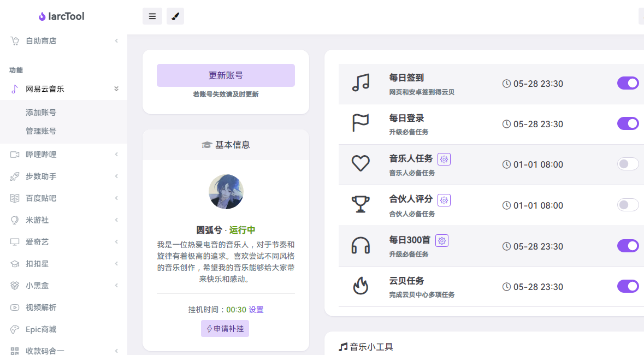The image size is (644, 355).
Task: Open the theme paintbrush icon
Action: 175,16
